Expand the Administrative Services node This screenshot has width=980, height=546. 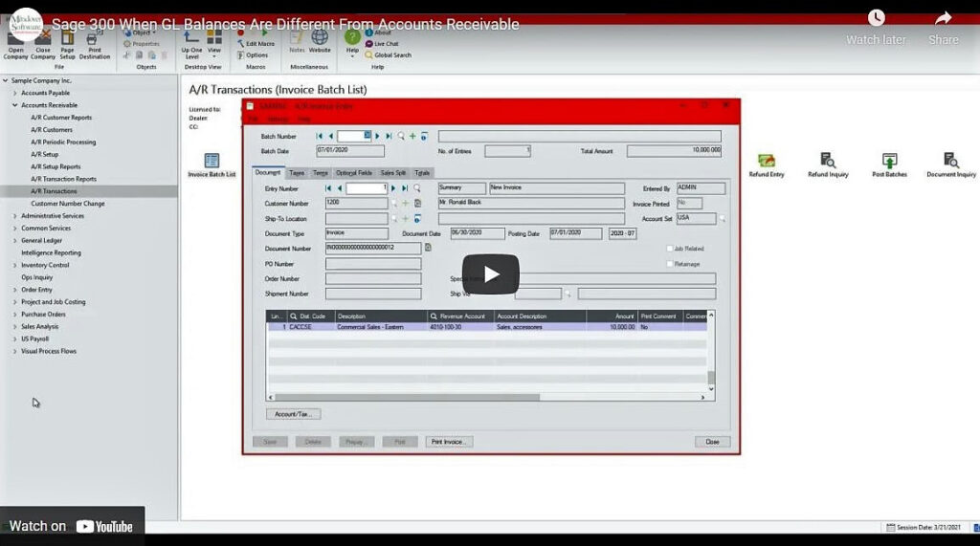(15, 216)
